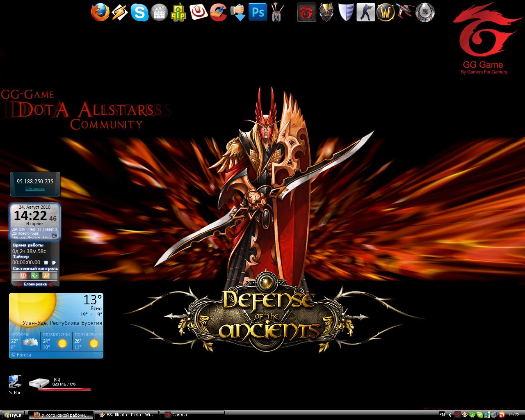Viewport: 525px width, 420px height.
Task: Start Counter-Strike from the dock
Action: coord(365,12)
